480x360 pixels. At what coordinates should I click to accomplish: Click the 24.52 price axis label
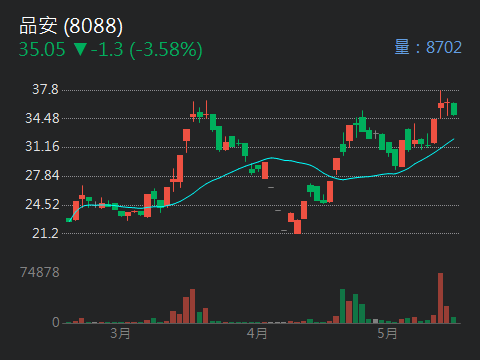[x=42, y=204]
